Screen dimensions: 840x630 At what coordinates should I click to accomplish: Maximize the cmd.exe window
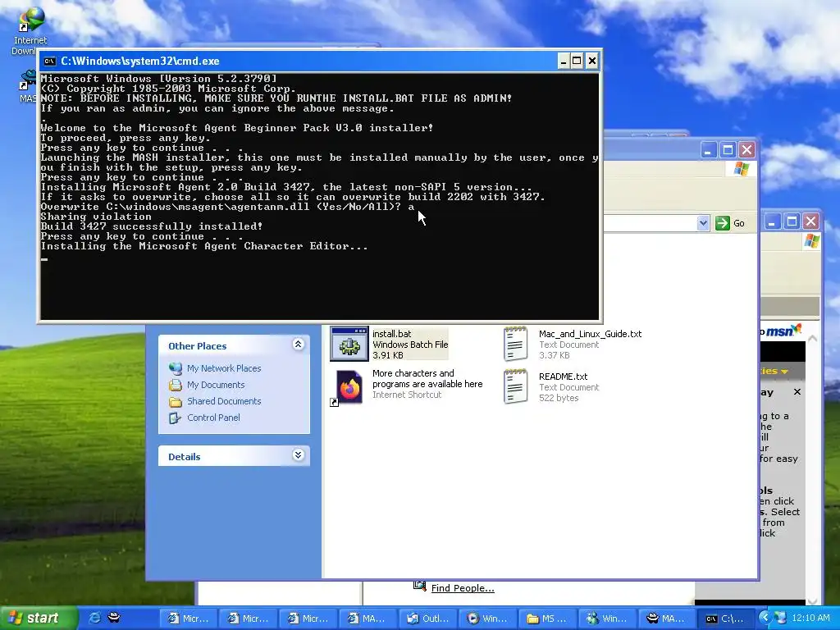coord(577,61)
